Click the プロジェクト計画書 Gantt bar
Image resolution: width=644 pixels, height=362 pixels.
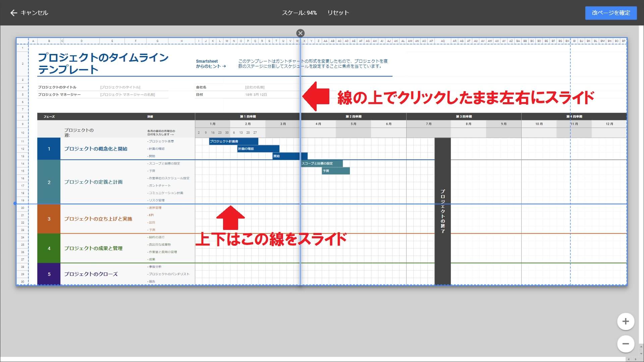233,141
